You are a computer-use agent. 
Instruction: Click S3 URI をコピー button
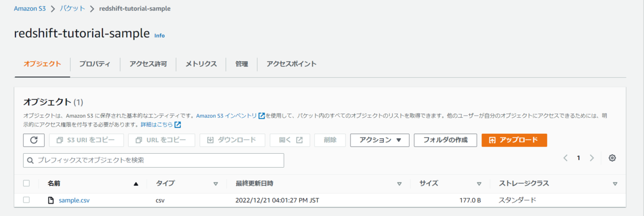pyautogui.click(x=86, y=140)
